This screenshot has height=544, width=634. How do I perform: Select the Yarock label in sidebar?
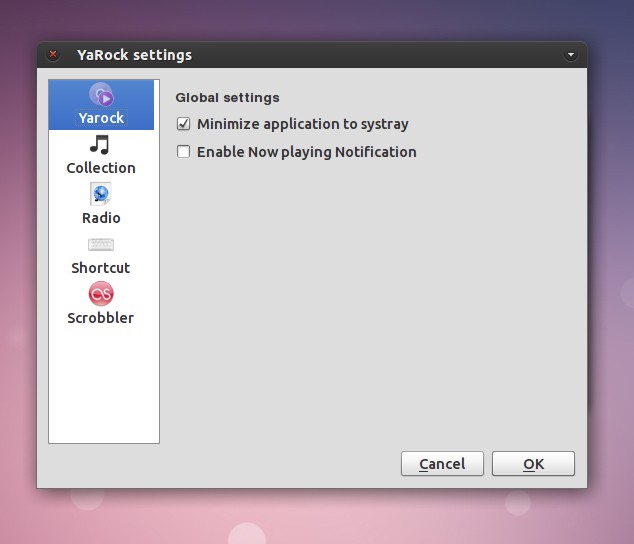tap(101, 118)
